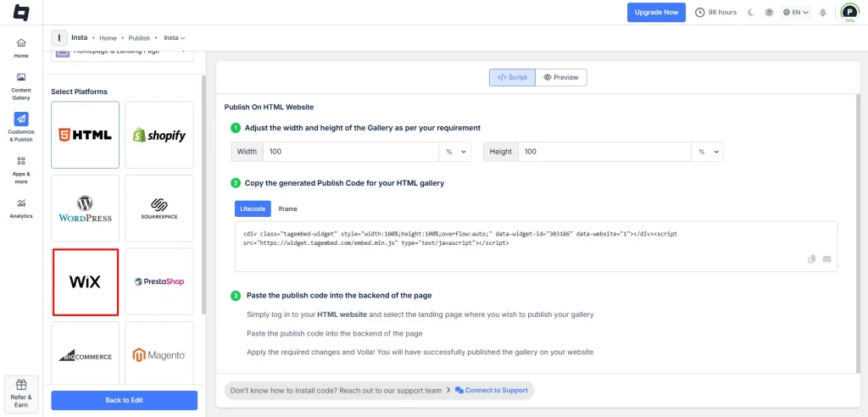Select the HTML platform tile
The width and height of the screenshot is (868, 417).
pyautogui.click(x=86, y=135)
